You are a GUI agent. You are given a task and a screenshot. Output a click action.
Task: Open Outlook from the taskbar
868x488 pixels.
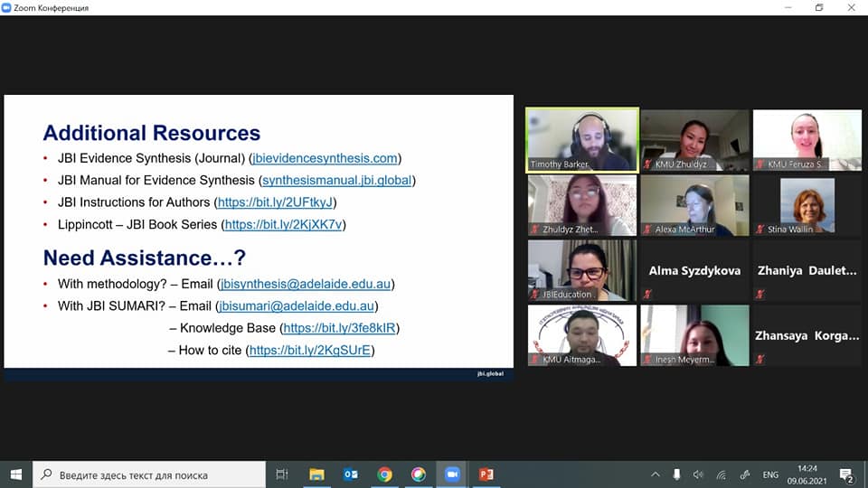[x=351, y=474]
